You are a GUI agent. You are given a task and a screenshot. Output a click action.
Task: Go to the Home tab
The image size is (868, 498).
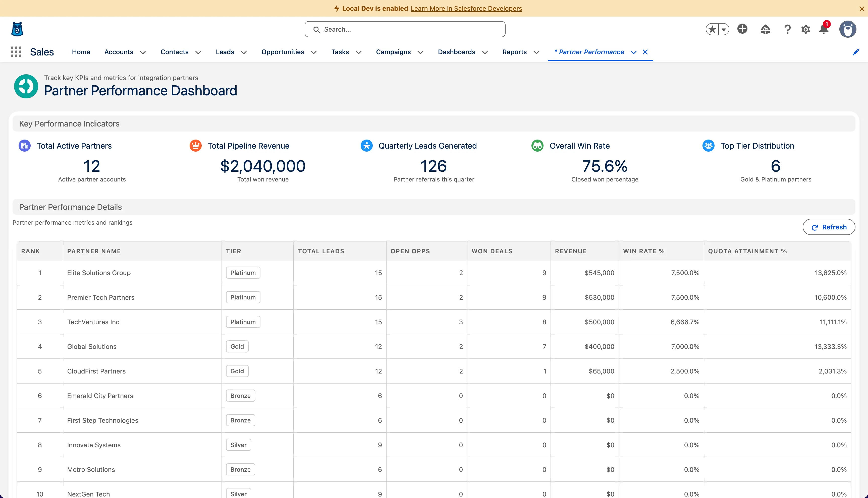click(x=81, y=52)
